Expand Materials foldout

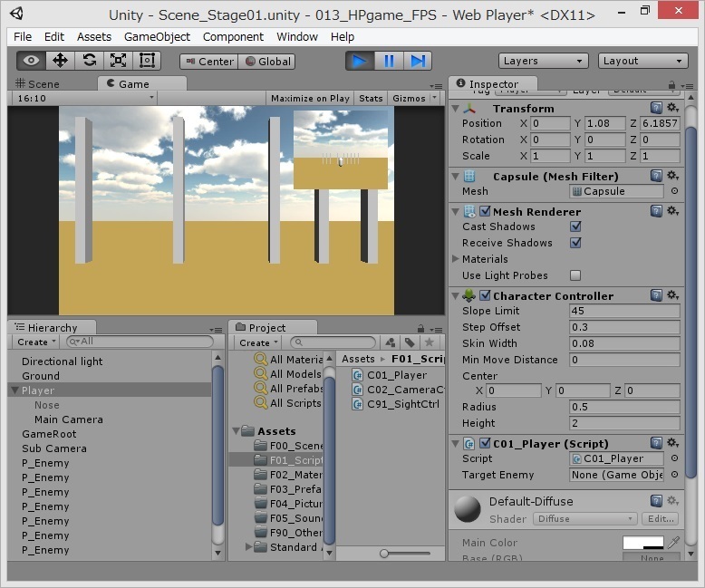[x=456, y=258]
